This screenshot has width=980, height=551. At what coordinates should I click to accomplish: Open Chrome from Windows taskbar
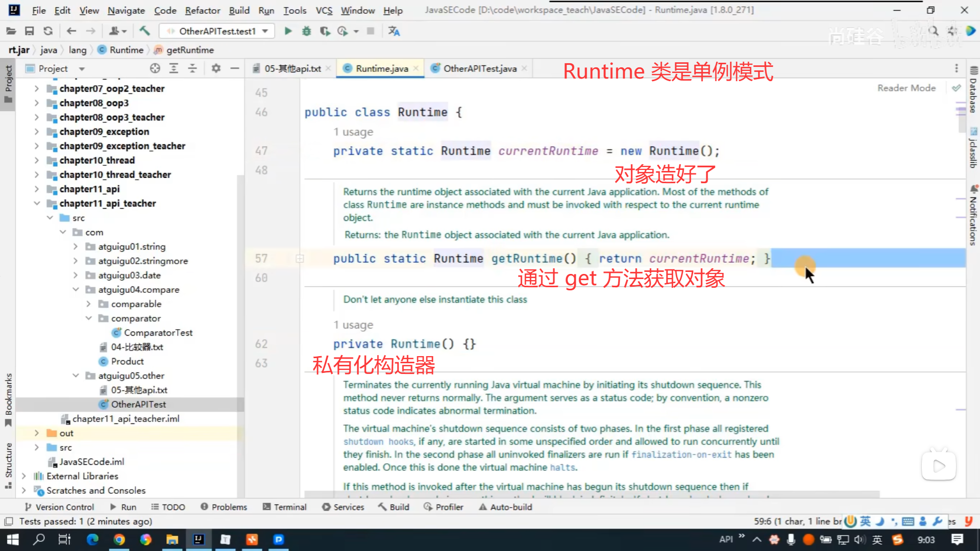tap(119, 539)
